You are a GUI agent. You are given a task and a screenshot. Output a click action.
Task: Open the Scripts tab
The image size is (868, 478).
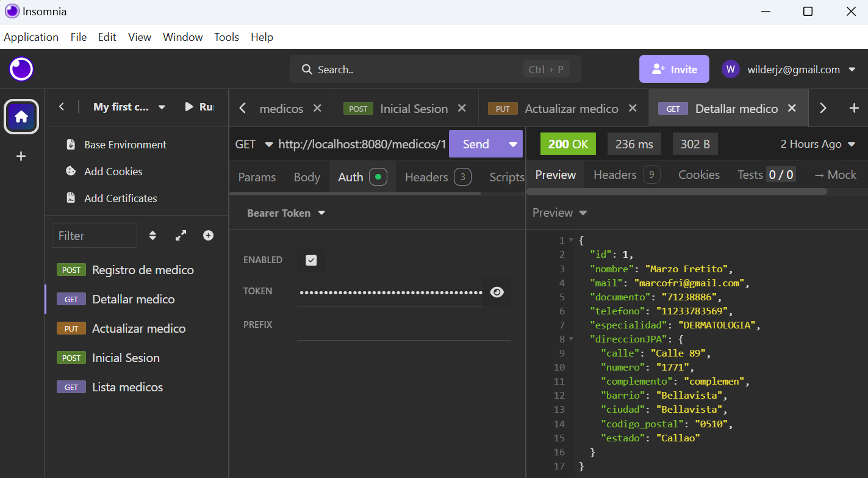tap(506, 177)
